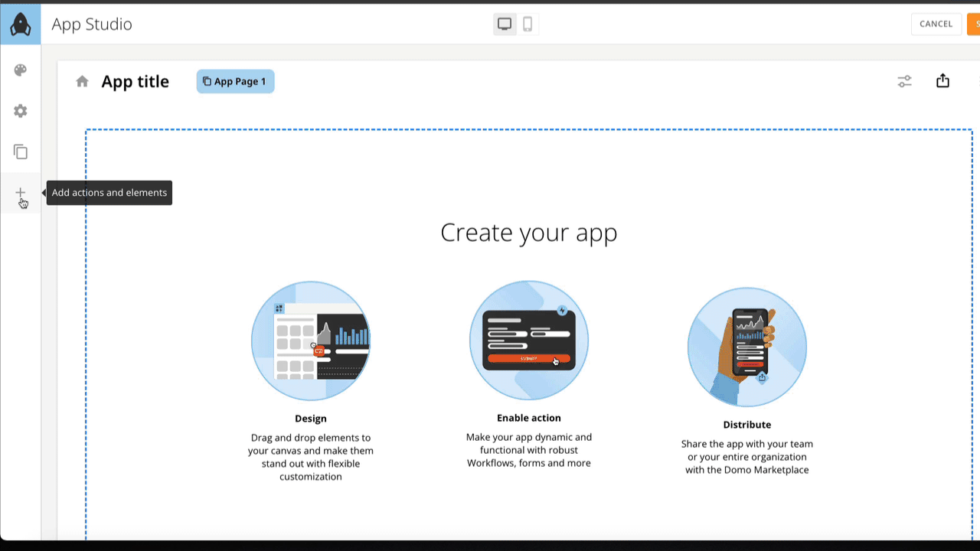Image resolution: width=980 pixels, height=551 pixels.
Task: Click the Design illustration circle
Action: coord(311,341)
